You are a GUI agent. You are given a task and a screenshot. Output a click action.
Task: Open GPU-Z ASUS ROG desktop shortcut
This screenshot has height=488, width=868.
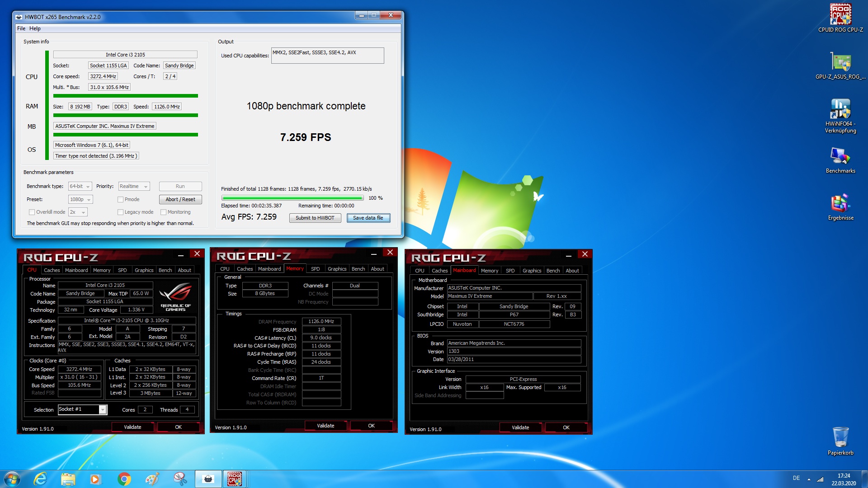pyautogui.click(x=840, y=66)
